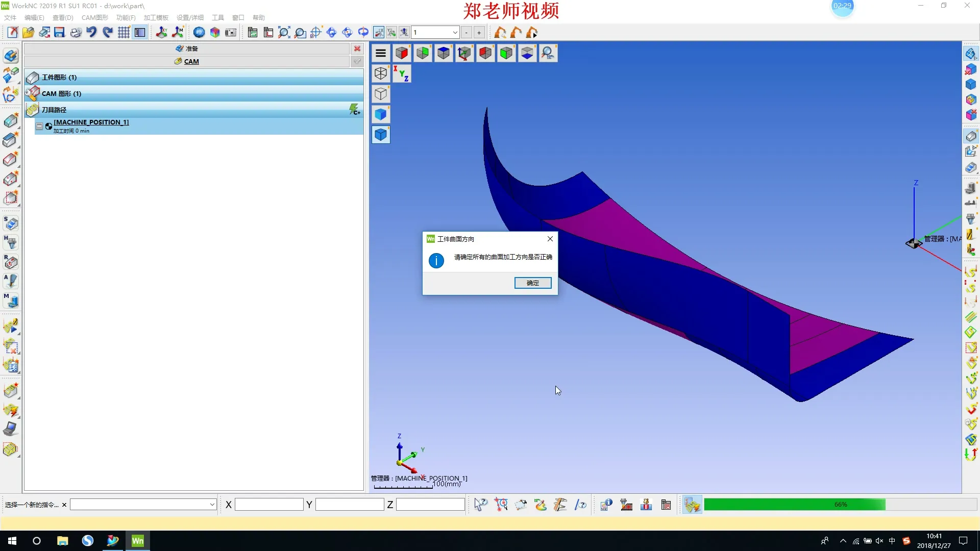Click the Save floppy disk icon
The width and height of the screenshot is (980, 551).
coord(60,33)
